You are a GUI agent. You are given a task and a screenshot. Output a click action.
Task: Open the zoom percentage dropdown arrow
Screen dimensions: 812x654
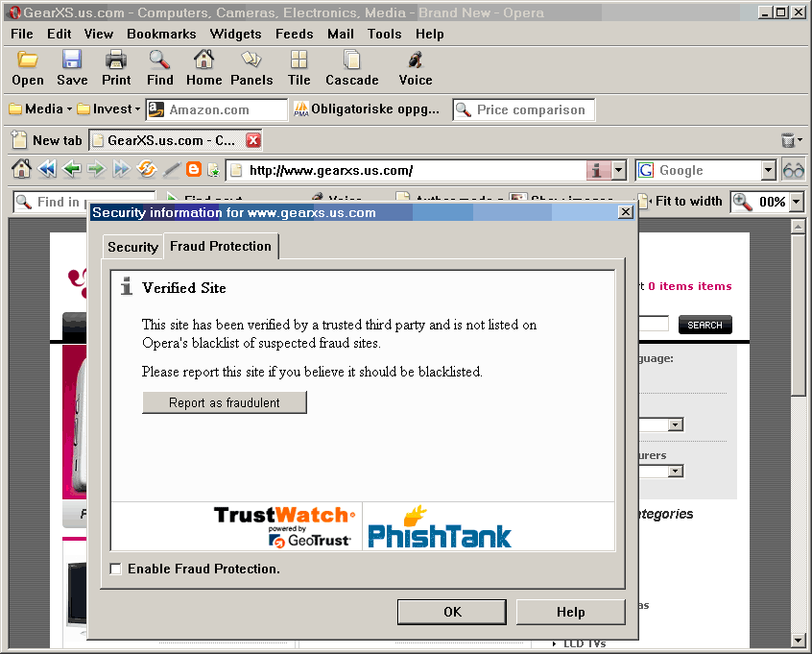[x=797, y=202]
